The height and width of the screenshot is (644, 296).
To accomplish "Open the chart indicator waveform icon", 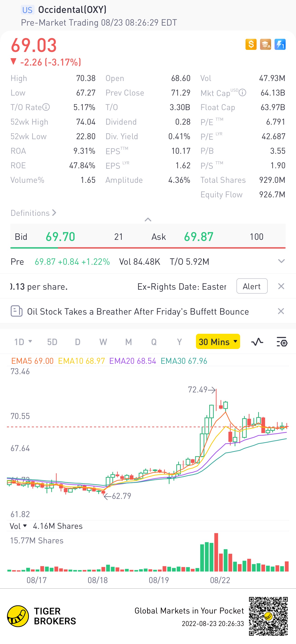I will click(257, 341).
